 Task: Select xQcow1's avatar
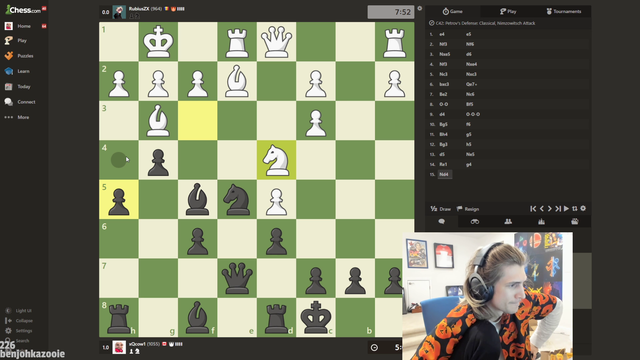119,347
